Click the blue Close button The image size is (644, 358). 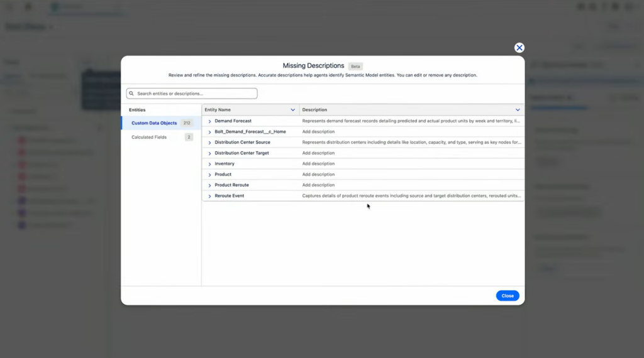click(x=508, y=296)
